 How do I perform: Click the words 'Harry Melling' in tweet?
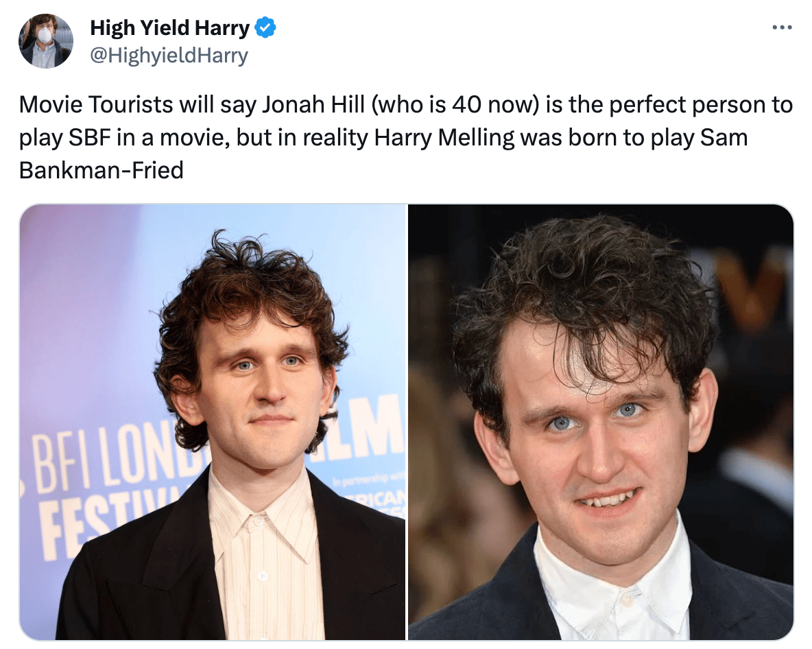[x=444, y=138]
